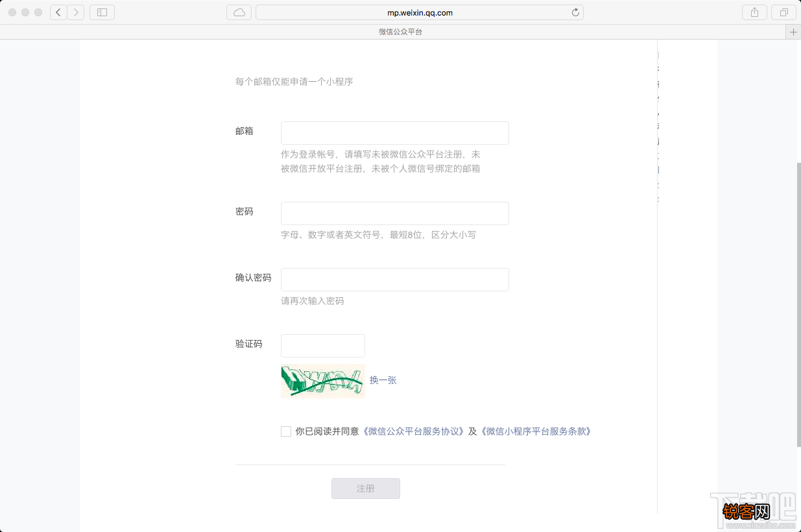
Task: Click the red close window button
Action: pos(12,12)
